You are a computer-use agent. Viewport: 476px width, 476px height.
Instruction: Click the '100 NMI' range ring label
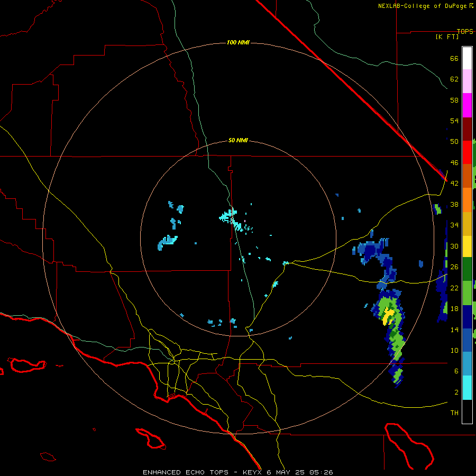coord(238,42)
